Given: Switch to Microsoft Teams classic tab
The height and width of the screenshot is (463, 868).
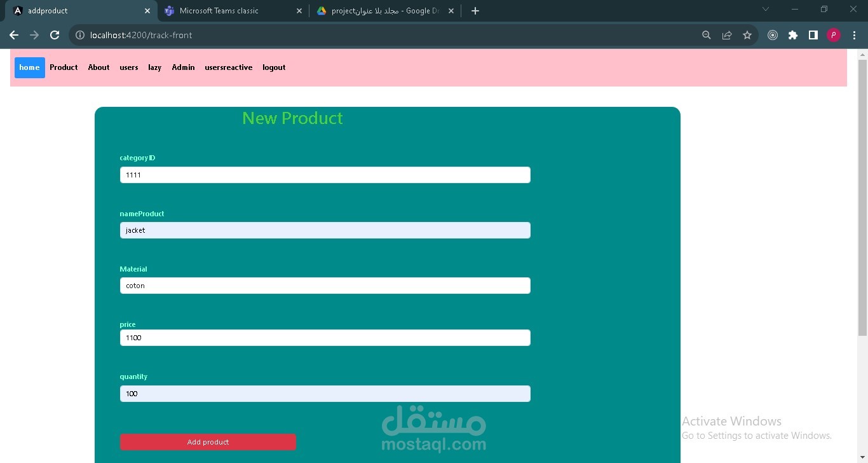Looking at the screenshot, I should click(233, 11).
